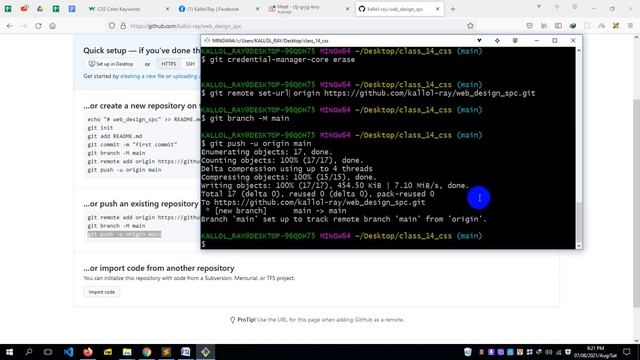Open the green extension icon in toolbar

pyautogui.click(x=573, y=26)
